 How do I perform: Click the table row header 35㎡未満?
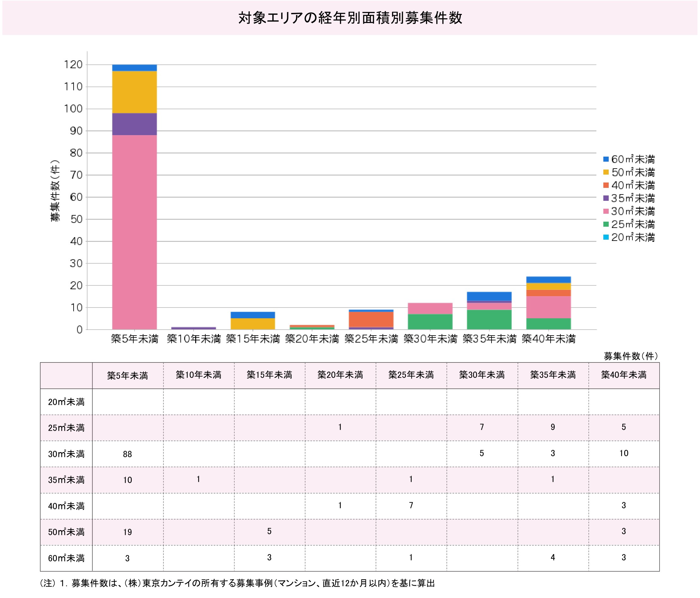click(x=66, y=480)
